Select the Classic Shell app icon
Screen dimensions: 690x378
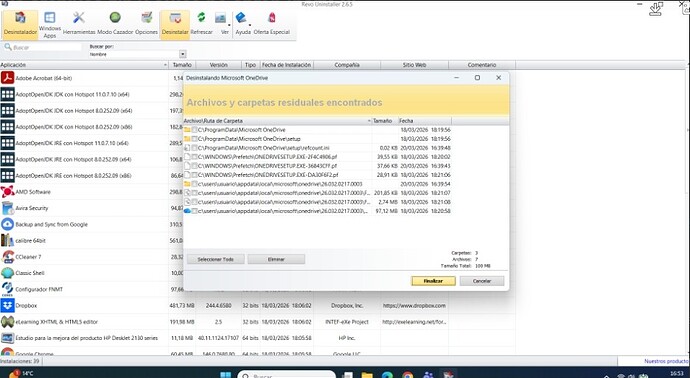pyautogui.click(x=7, y=273)
